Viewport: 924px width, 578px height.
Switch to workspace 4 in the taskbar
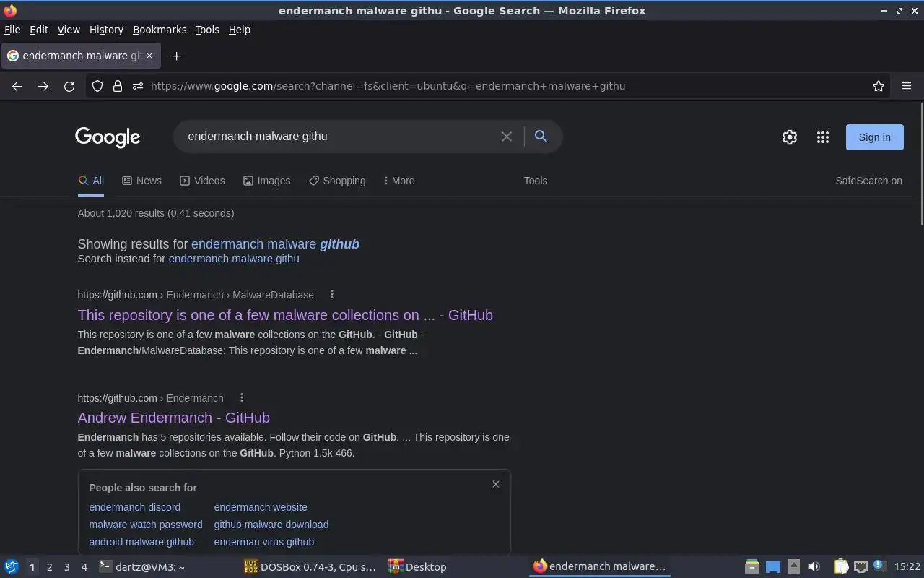point(84,566)
